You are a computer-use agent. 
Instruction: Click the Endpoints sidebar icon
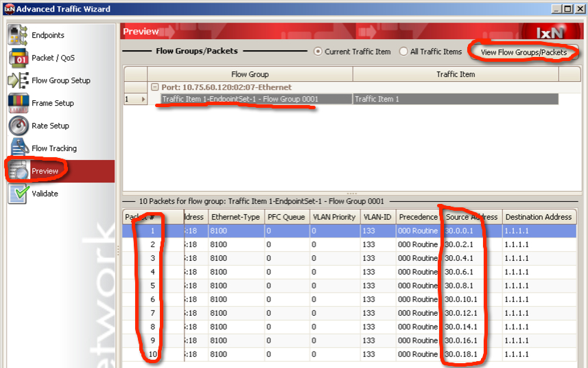pos(18,35)
